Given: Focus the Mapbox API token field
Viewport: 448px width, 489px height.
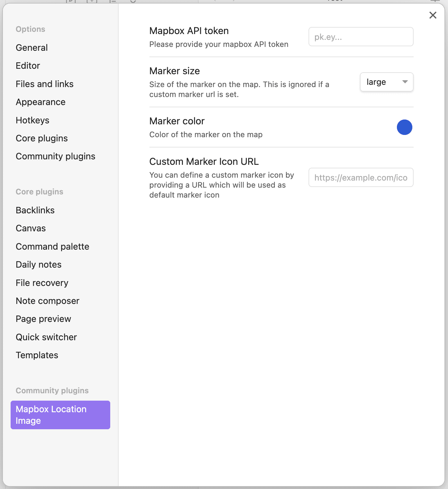Looking at the screenshot, I should [x=361, y=37].
